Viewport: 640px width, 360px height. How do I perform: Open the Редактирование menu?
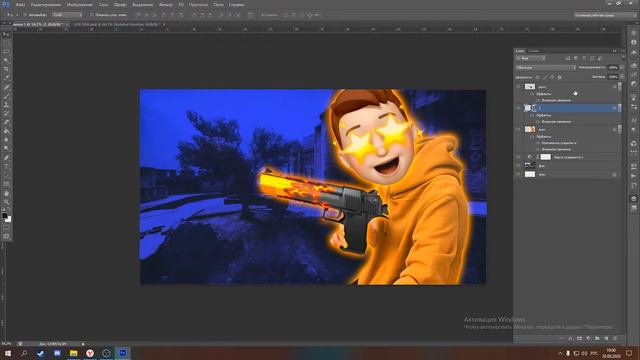46,4
